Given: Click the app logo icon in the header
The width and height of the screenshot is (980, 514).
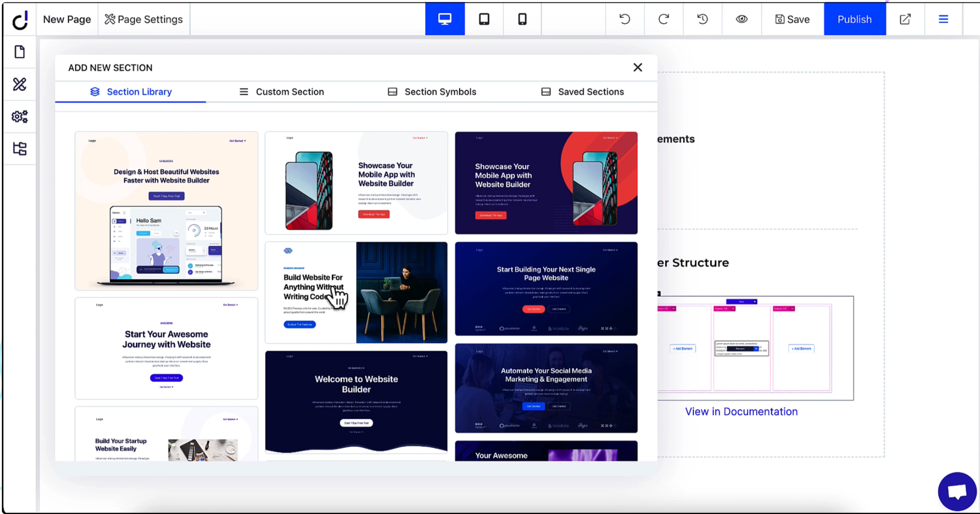Looking at the screenshot, I should click(20, 20).
